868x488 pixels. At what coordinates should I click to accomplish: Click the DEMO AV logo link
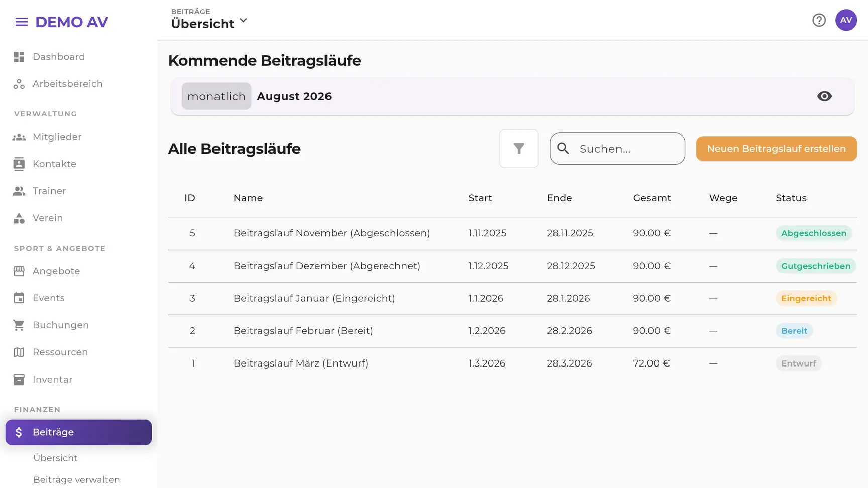point(72,22)
